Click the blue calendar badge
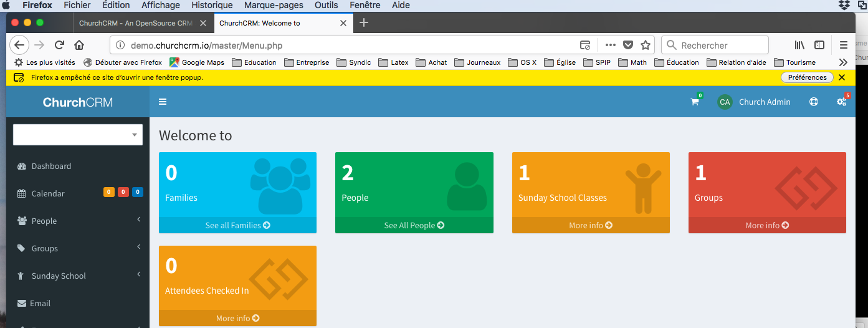Viewport: 868px width, 328px height. click(x=138, y=192)
